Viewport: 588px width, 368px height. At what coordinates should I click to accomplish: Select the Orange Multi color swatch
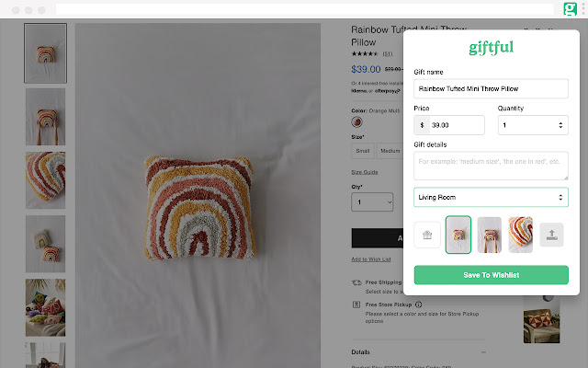357,122
